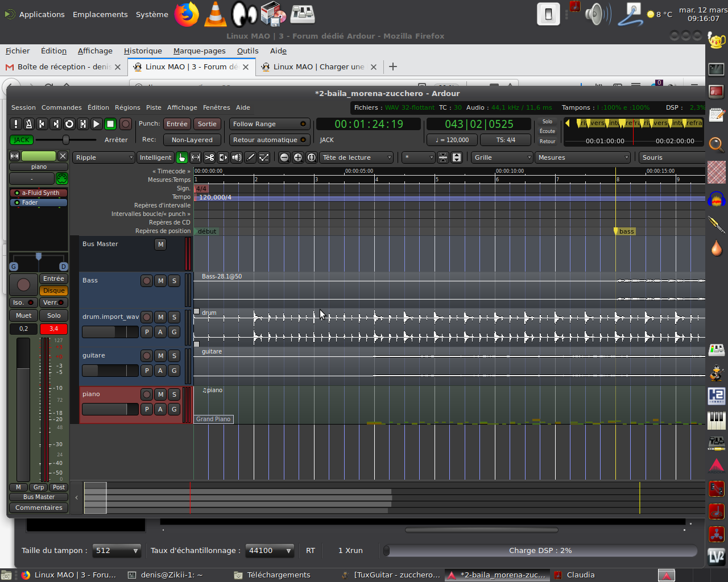
Task: Toggle the metronome click icon
Action: coord(28,124)
